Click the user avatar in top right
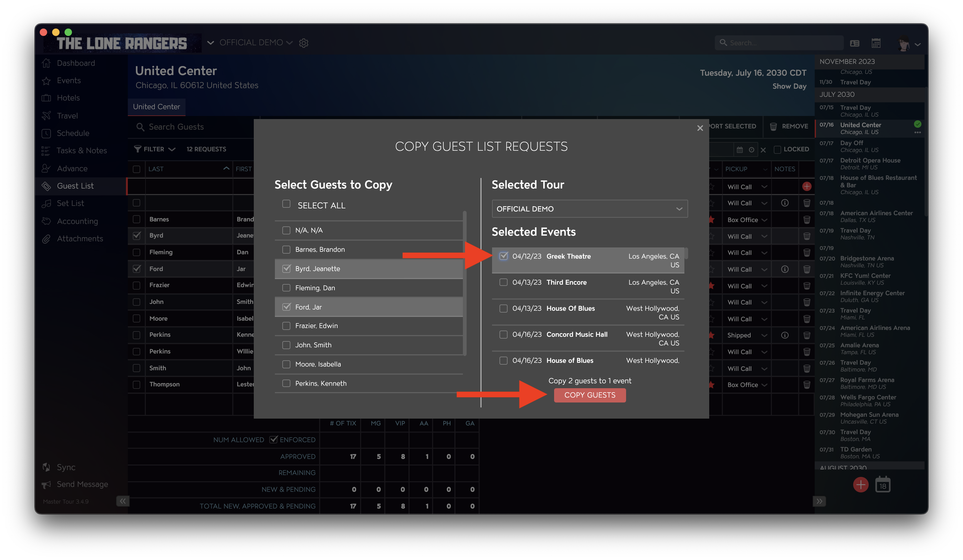963x560 pixels. coord(903,44)
